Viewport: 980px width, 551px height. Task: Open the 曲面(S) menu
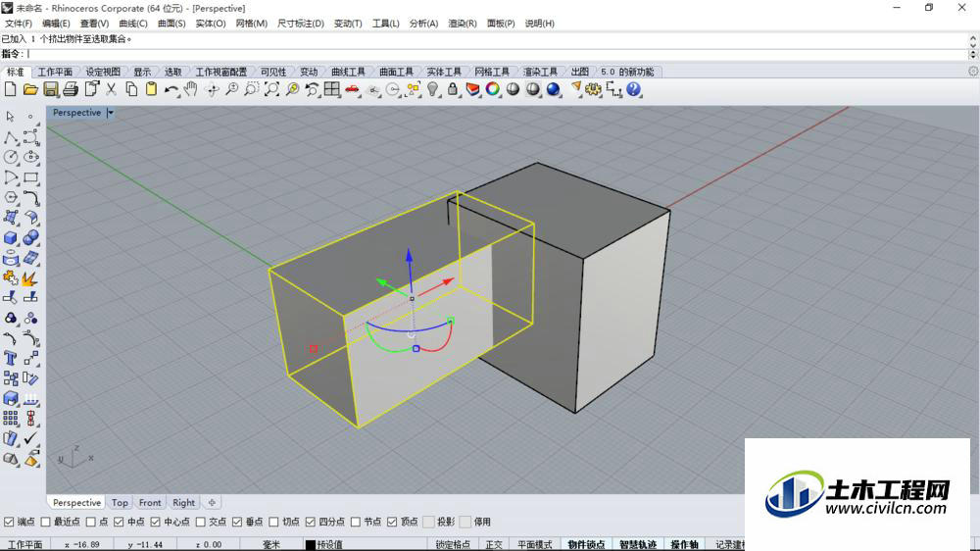pyautogui.click(x=171, y=24)
